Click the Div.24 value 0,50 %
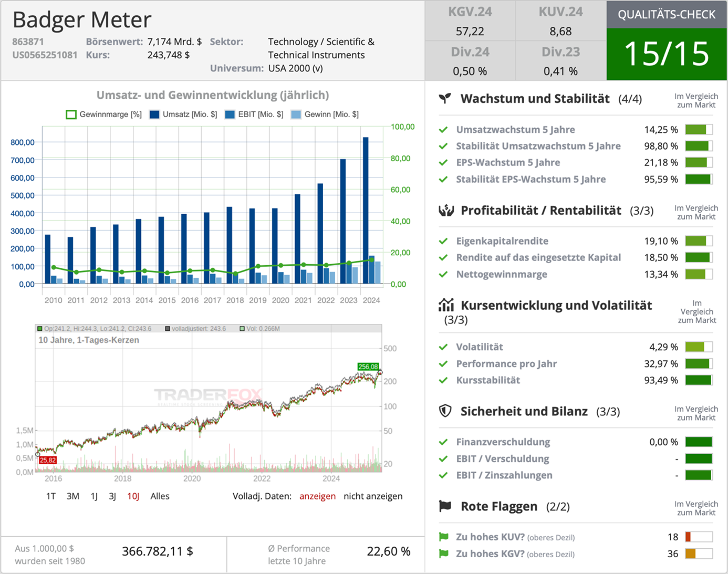This screenshot has height=574, width=728. point(470,71)
